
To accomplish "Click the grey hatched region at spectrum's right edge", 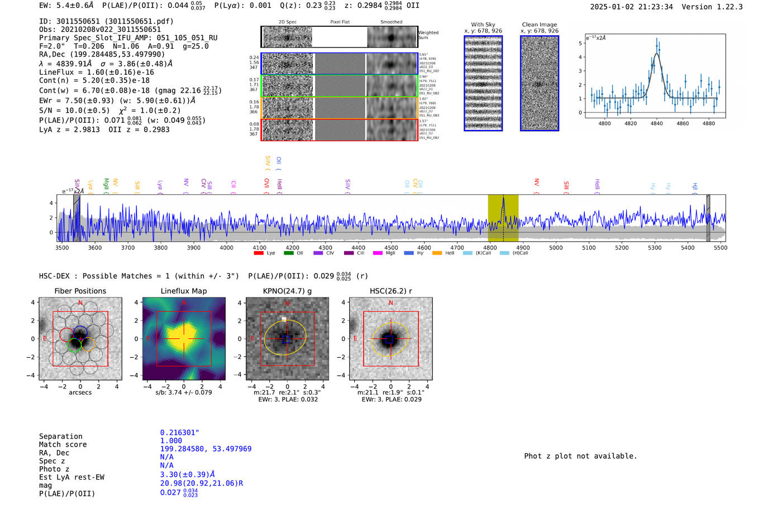I will tap(708, 218).
